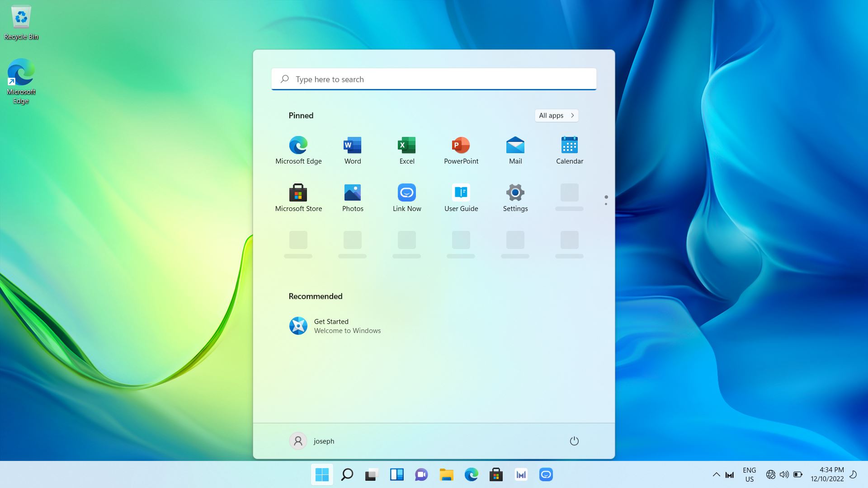Click the volume speaker icon
The width and height of the screenshot is (868, 488).
coord(784,474)
